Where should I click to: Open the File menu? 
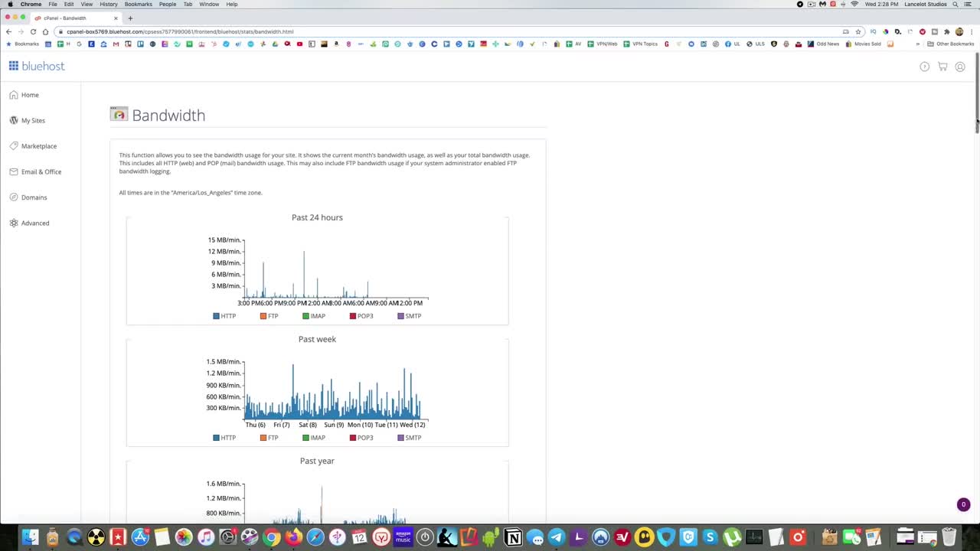coord(53,4)
